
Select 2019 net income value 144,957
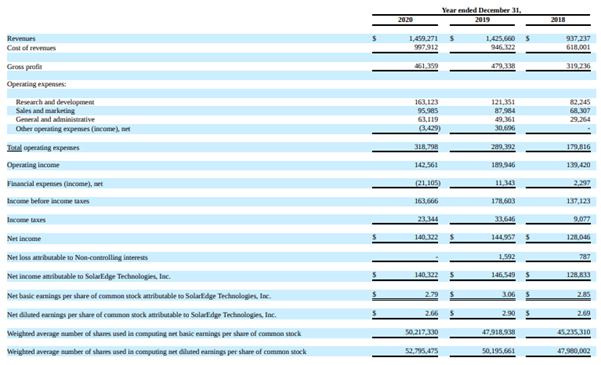tap(503, 237)
